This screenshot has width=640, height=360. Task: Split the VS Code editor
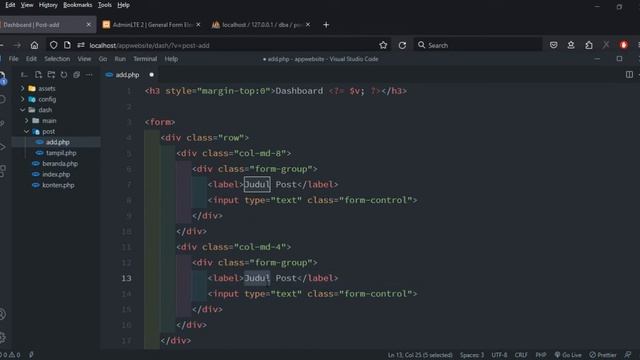tap(629, 75)
